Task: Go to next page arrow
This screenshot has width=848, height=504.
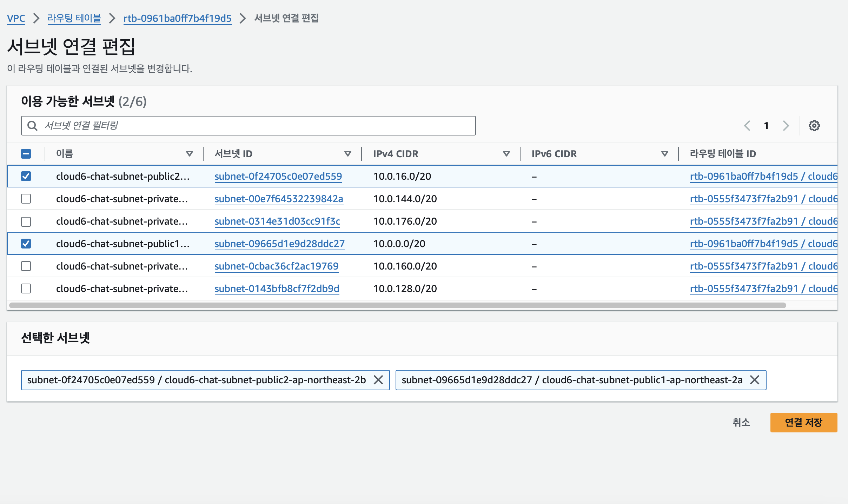Action: pyautogui.click(x=786, y=126)
